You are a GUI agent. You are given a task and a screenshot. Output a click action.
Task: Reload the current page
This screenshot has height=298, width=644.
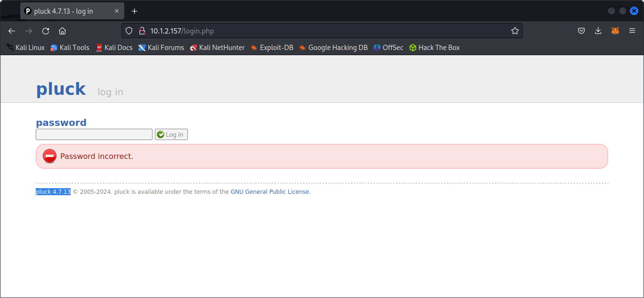[46, 31]
